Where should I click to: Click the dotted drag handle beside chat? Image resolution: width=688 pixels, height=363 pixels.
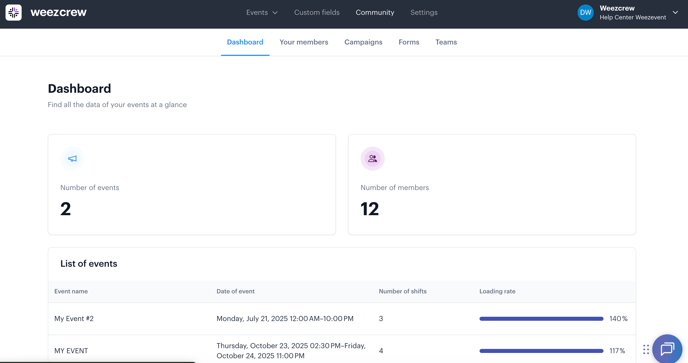[x=646, y=349]
